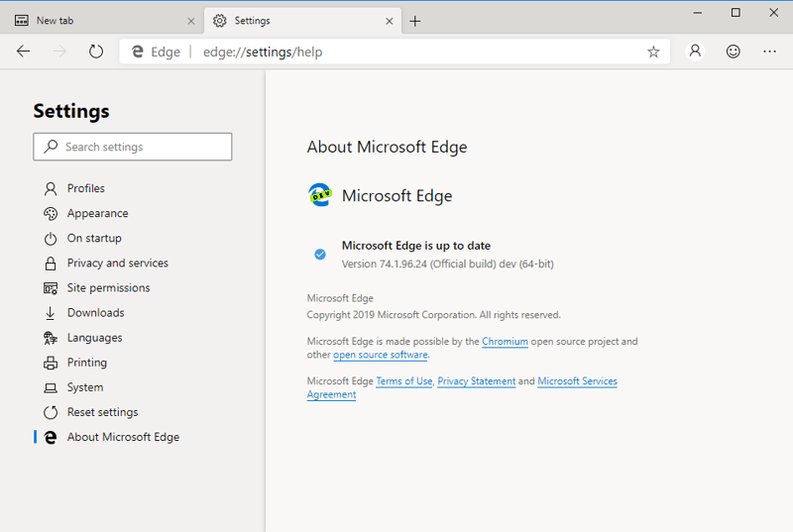Open System settings

click(85, 387)
